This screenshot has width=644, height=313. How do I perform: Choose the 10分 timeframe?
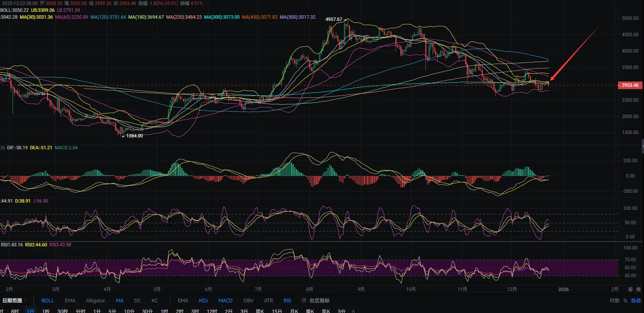pyautogui.click(x=129, y=311)
